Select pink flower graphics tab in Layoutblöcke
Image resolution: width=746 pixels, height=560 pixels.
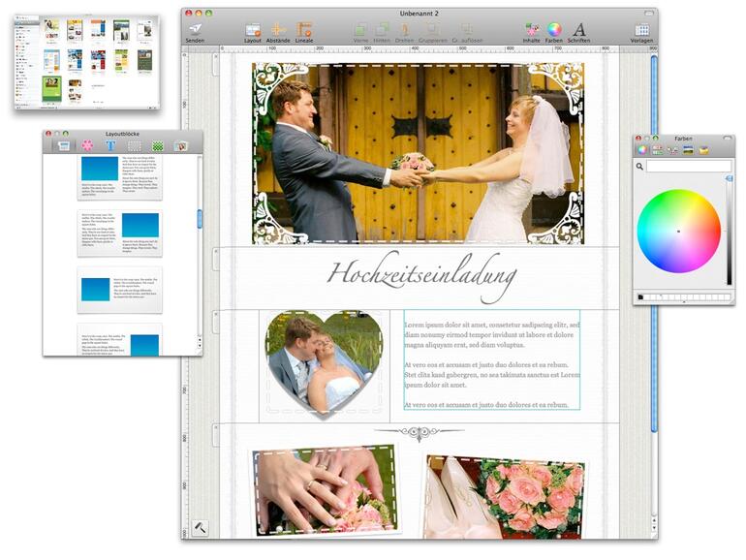tap(87, 145)
